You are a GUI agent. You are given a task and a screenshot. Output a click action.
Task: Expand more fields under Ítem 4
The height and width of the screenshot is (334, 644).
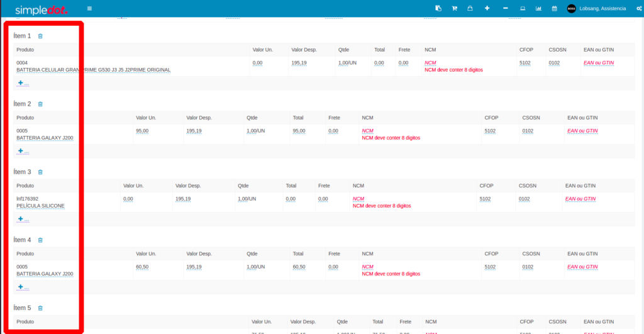(23, 287)
